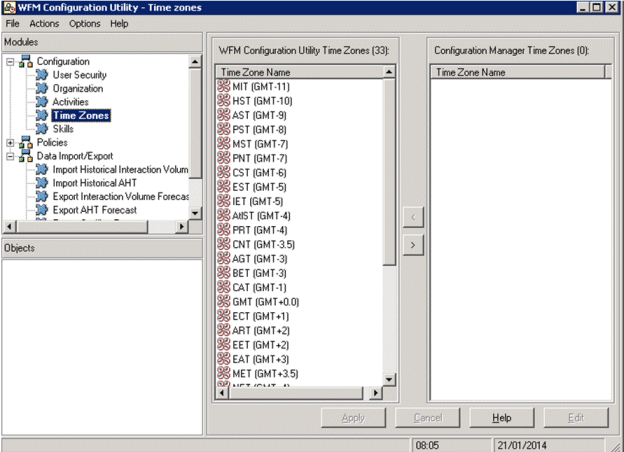624x452 pixels.
Task: Open the Options menu
Action: point(85,23)
